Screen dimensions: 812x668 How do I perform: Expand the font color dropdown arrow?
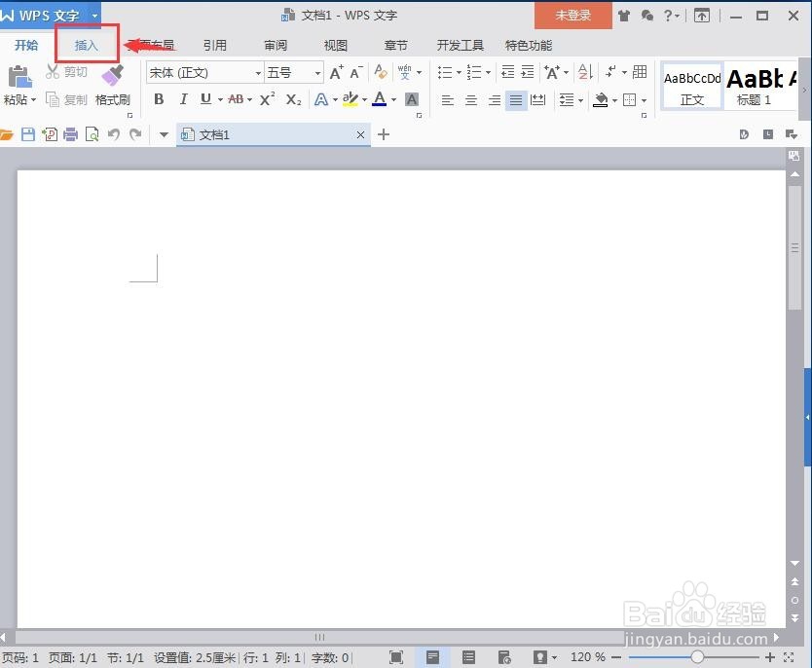tap(394, 99)
